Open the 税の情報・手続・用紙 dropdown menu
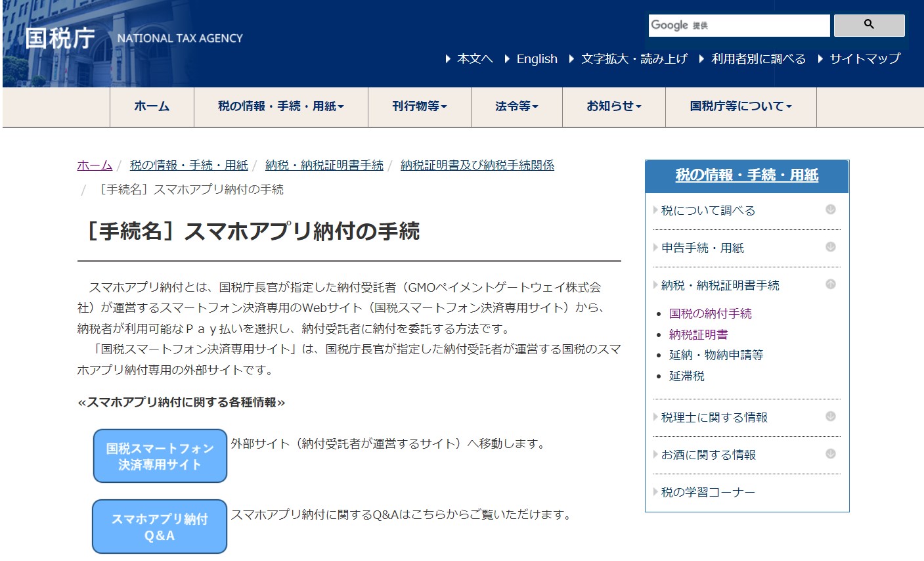This screenshot has width=924, height=561. (x=280, y=106)
